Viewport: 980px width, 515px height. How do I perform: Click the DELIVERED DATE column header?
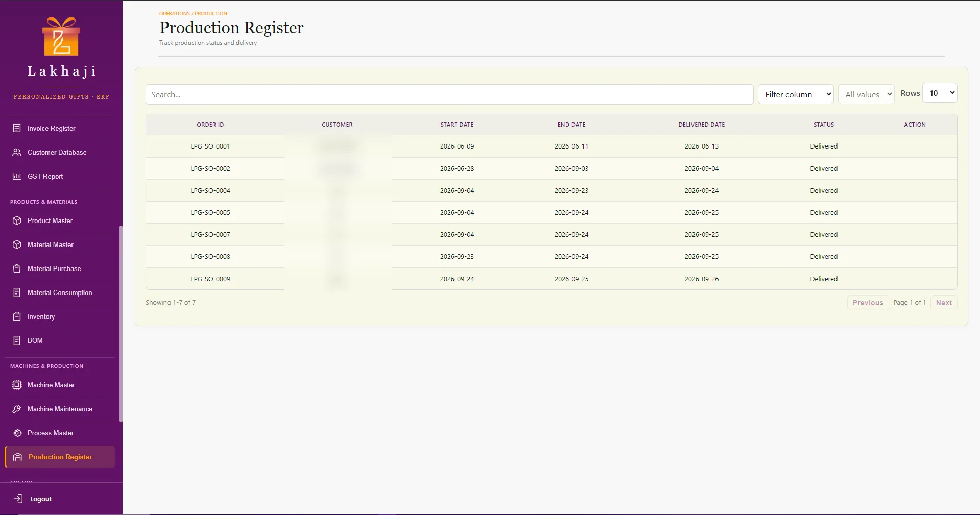pos(702,125)
